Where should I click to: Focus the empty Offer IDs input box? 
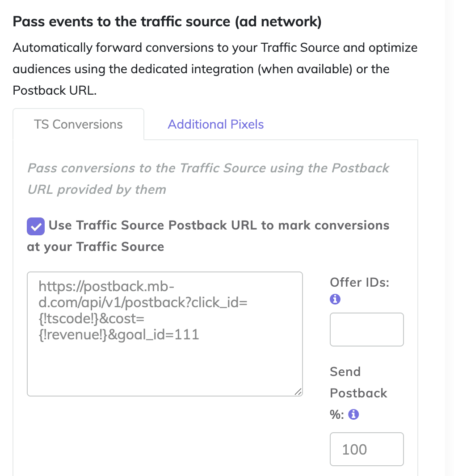366,330
